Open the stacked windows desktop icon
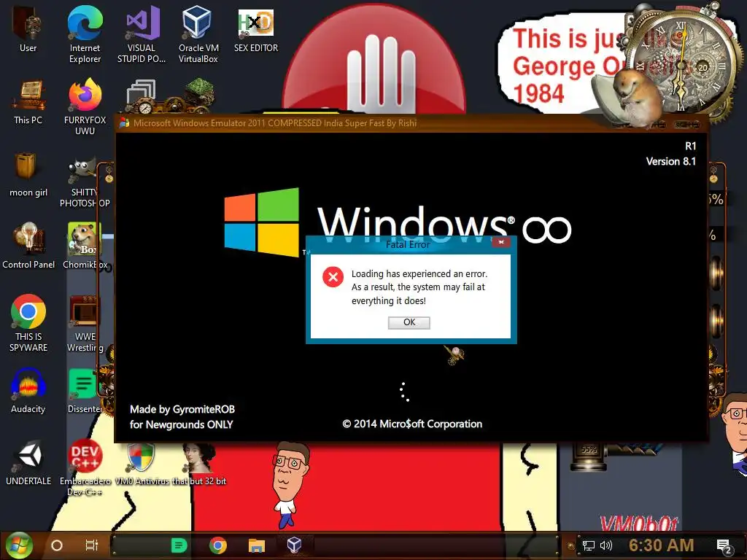This screenshot has height=560, width=747. coord(142,96)
